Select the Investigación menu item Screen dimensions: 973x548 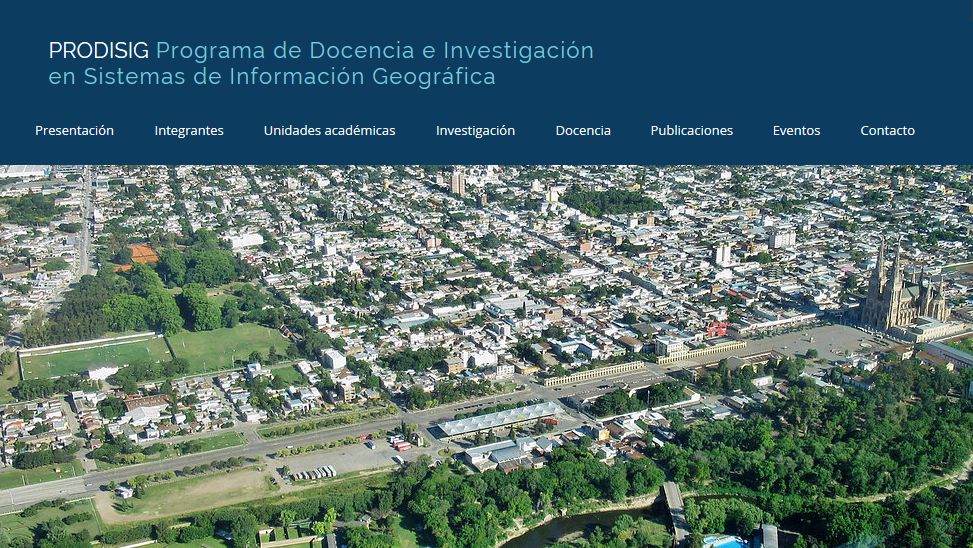475,130
